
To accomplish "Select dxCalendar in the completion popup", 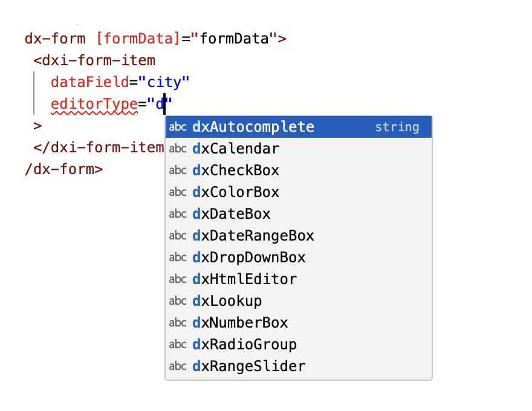I will pos(236,149).
